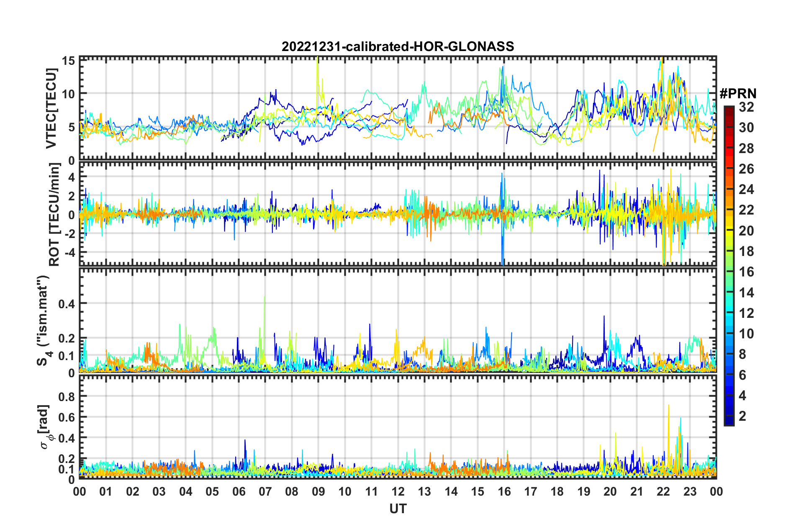Click the S4 ("ism.mat") y-axis label
The height and width of the screenshot is (532, 796).
coord(44,320)
